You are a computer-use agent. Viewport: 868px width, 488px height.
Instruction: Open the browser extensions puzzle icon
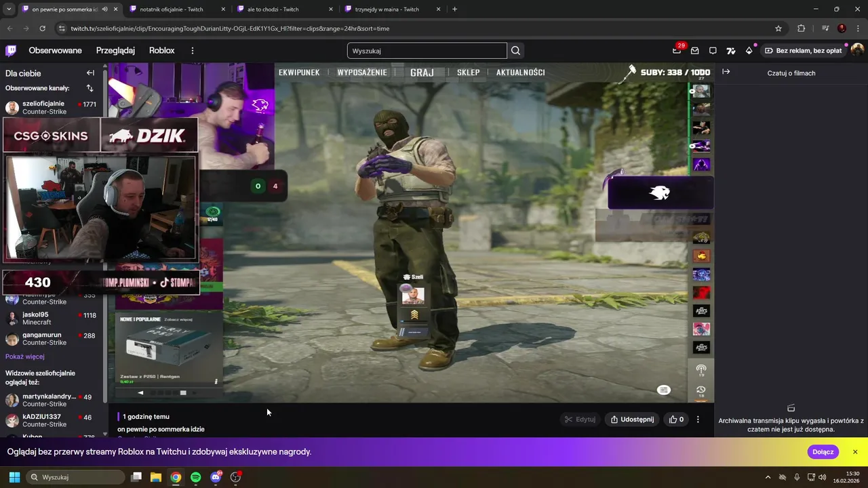[802, 28]
